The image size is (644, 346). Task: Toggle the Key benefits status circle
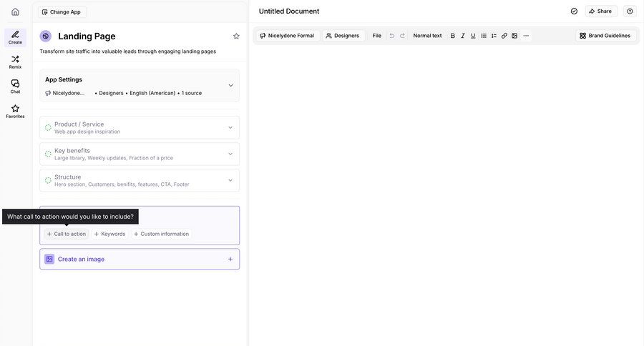(x=48, y=154)
